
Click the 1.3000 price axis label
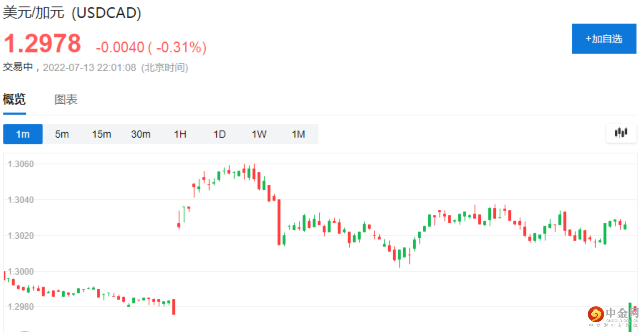coord(21,271)
